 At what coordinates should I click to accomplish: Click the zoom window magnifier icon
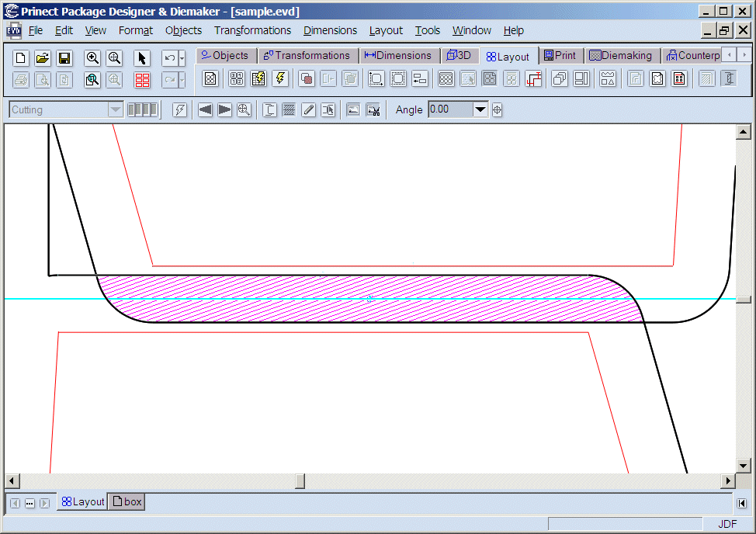[x=92, y=79]
